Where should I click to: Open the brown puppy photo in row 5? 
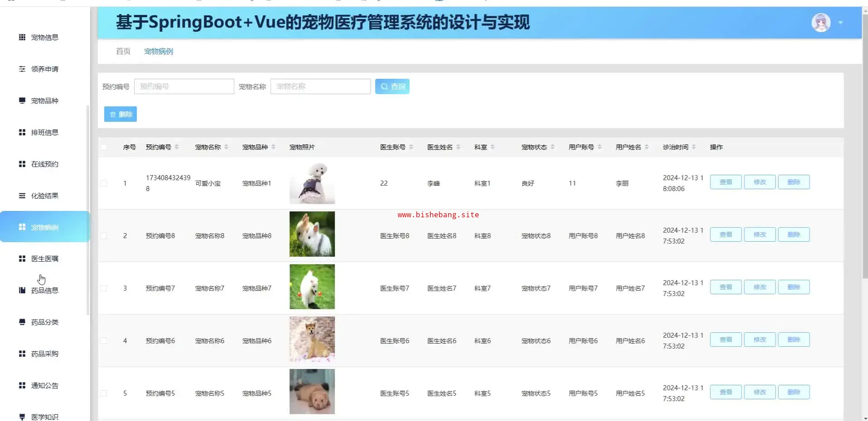point(312,392)
